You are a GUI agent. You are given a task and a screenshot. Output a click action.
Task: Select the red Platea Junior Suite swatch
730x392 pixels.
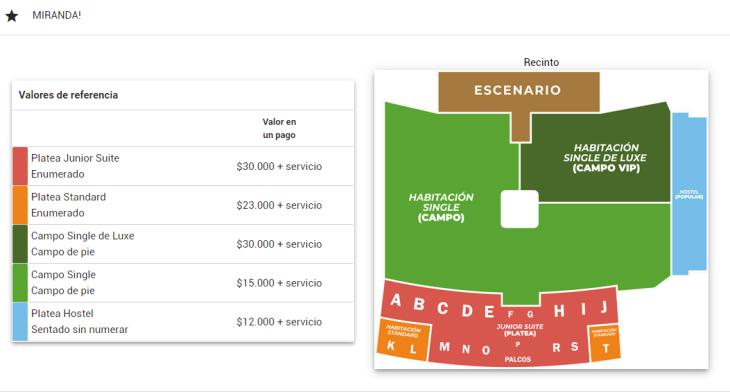[20, 166]
